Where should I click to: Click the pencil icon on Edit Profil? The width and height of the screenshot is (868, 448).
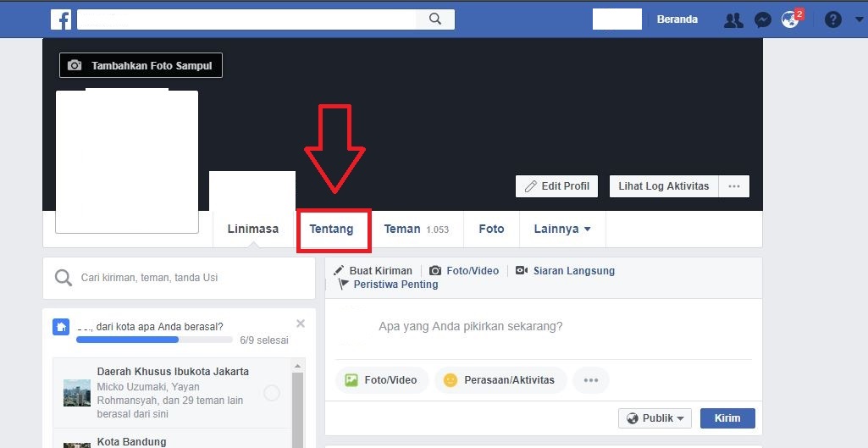coord(530,186)
